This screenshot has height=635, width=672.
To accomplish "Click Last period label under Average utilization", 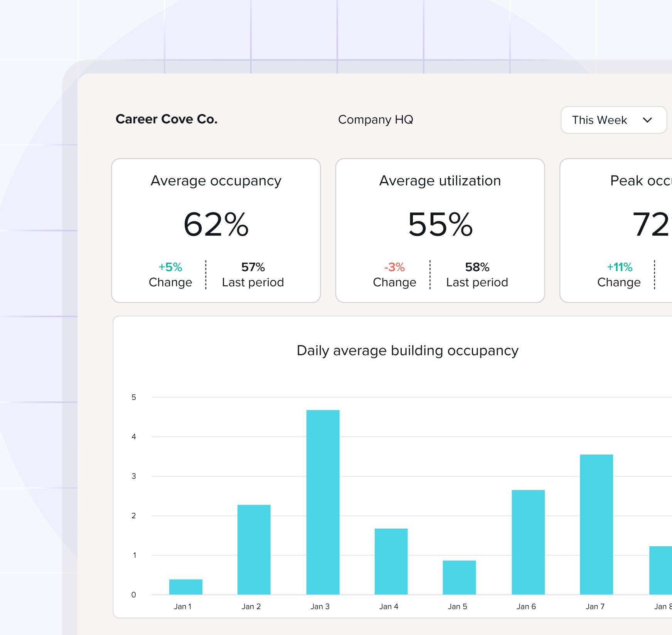I will coord(477,282).
